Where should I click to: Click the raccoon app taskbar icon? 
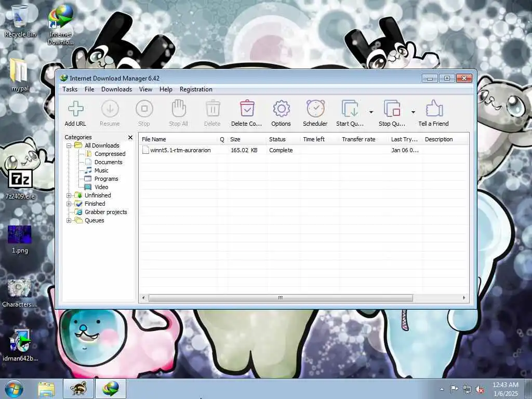click(x=78, y=389)
